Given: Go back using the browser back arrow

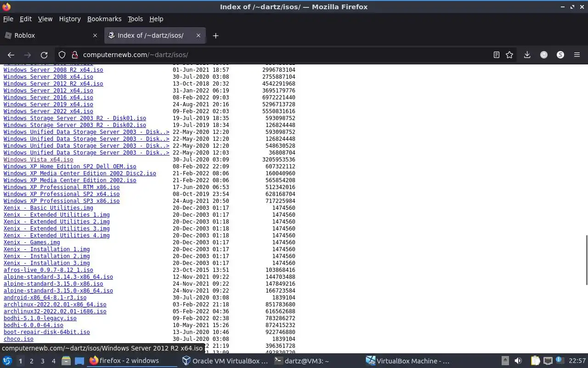Looking at the screenshot, I should point(11,55).
